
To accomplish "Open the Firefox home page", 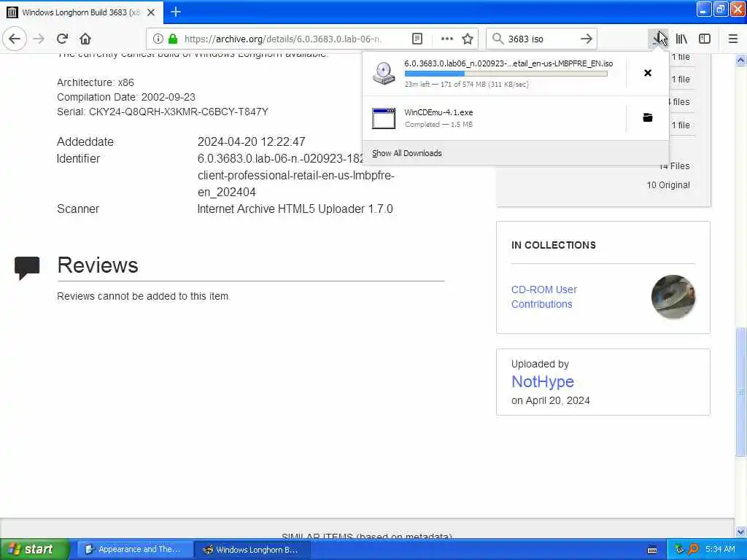I will (x=85, y=39).
